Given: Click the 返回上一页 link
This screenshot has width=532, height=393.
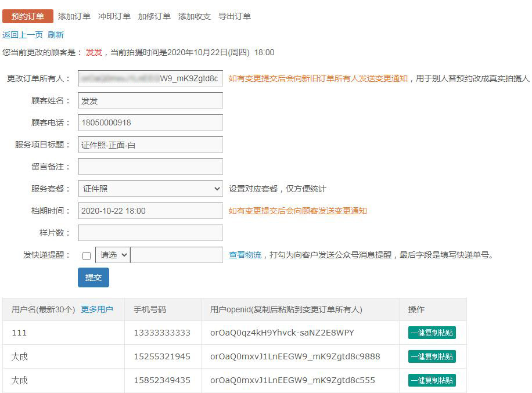Looking at the screenshot, I should click(x=23, y=35).
